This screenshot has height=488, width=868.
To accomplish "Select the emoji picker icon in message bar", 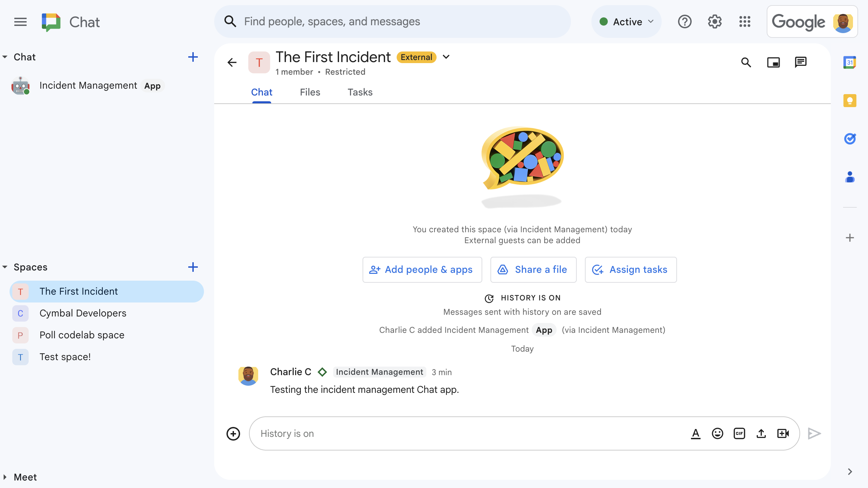I will [717, 433].
